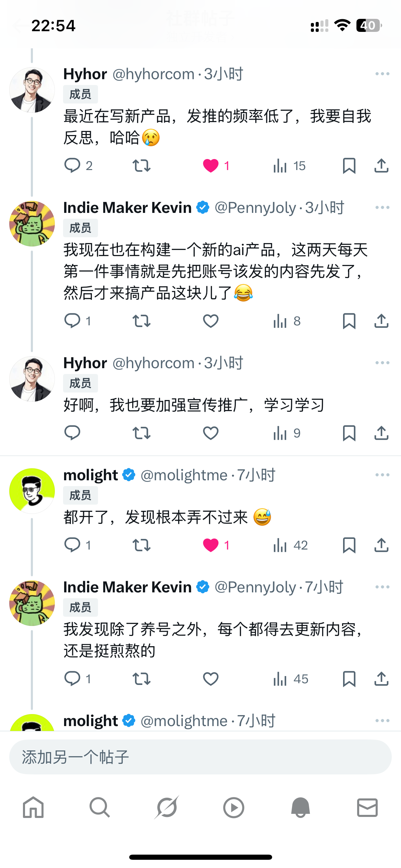Open more options on Kevin's ai产品 post
401x868 pixels.
coord(382,207)
